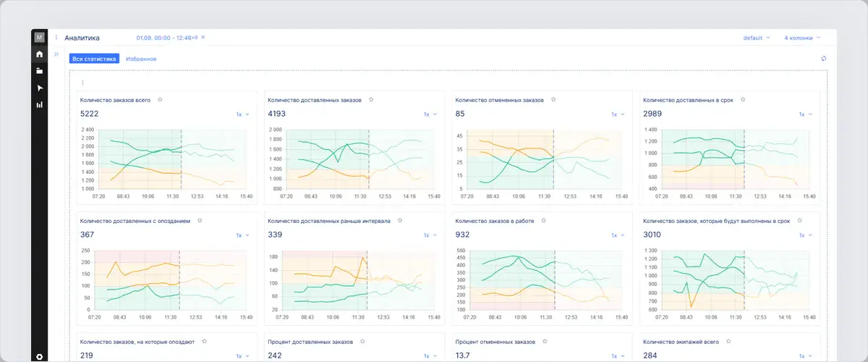Click the value 367

click(x=87, y=235)
